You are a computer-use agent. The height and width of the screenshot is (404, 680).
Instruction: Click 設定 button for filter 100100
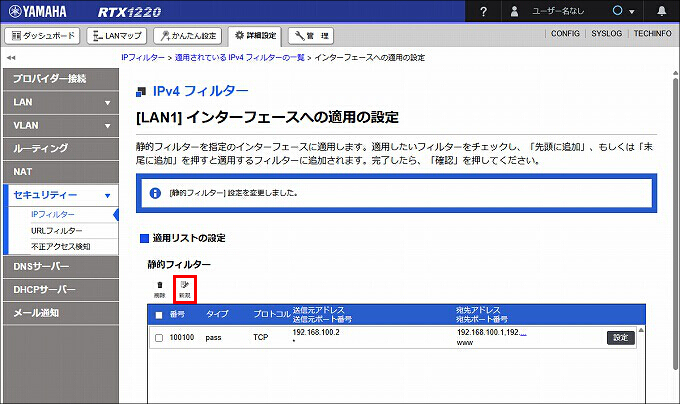coord(621,338)
